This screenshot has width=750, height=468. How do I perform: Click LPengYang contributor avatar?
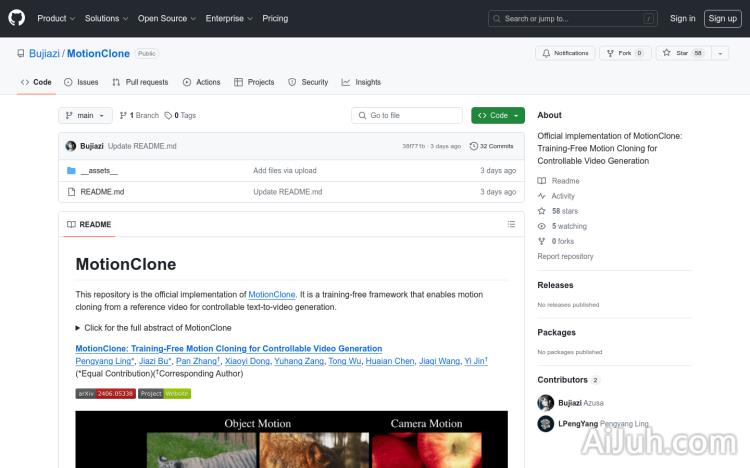click(x=545, y=424)
